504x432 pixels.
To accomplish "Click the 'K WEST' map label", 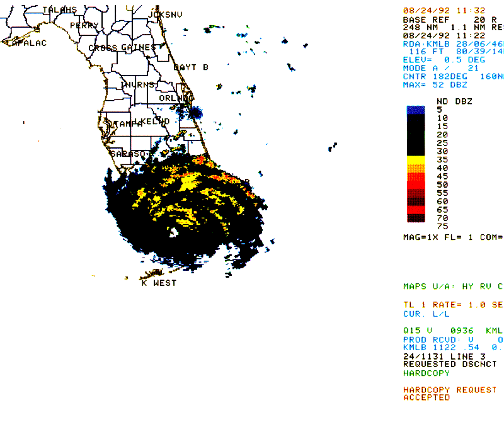I will point(159,283).
